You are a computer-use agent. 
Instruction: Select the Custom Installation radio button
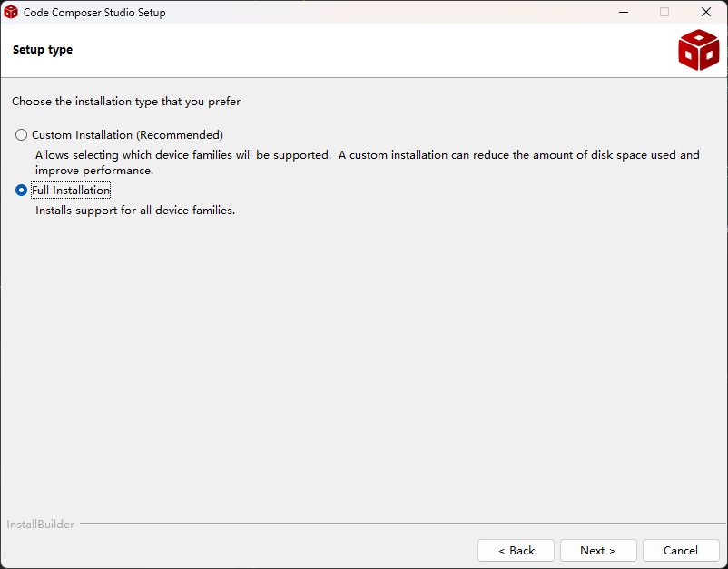(21, 135)
